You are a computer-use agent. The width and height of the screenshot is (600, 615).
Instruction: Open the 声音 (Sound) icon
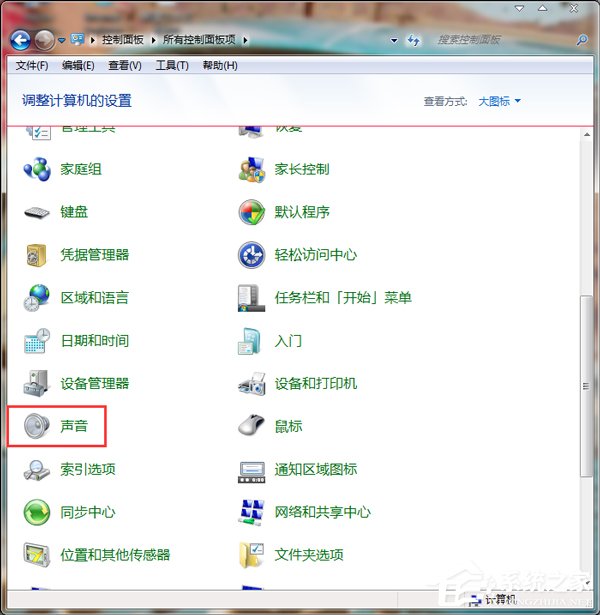tap(37, 426)
